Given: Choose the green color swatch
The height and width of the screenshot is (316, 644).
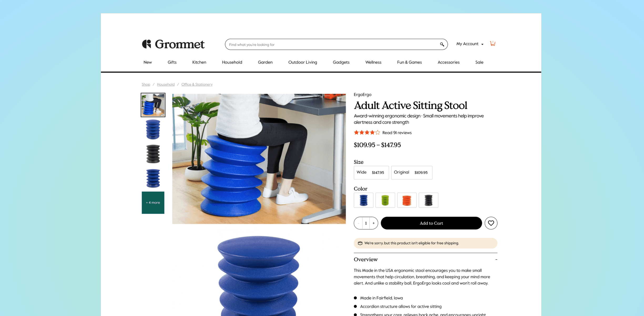Looking at the screenshot, I should pos(385,200).
